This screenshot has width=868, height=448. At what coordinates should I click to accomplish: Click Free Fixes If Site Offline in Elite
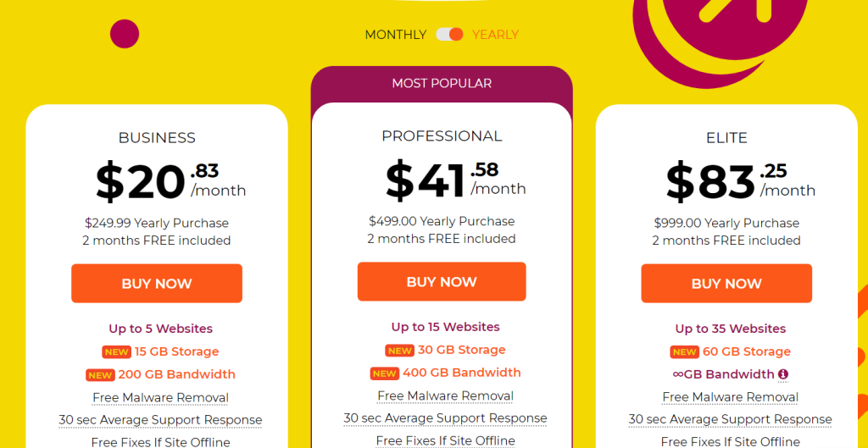click(x=730, y=441)
